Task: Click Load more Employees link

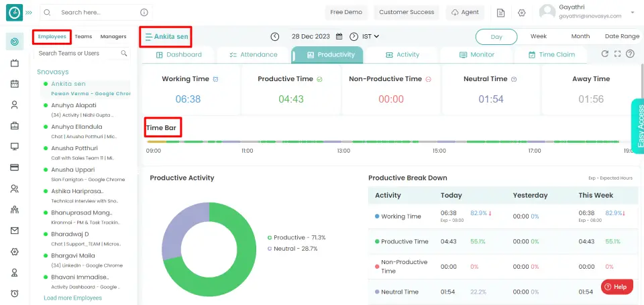Action: pyautogui.click(x=72, y=298)
